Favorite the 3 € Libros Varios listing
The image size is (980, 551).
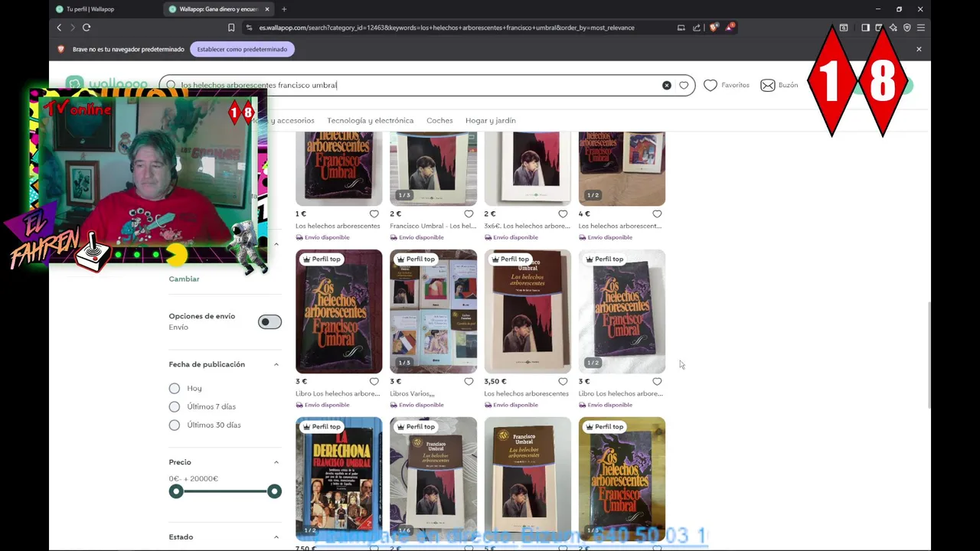(469, 381)
